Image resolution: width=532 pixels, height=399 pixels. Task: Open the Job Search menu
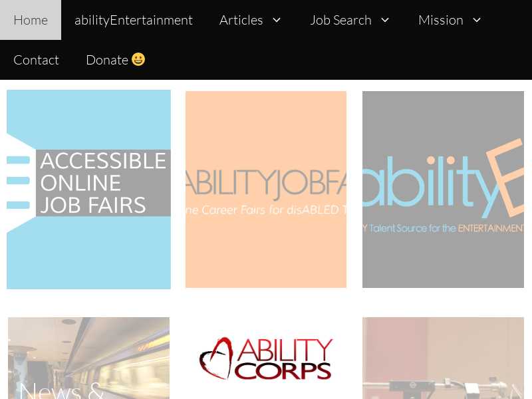pos(340,20)
